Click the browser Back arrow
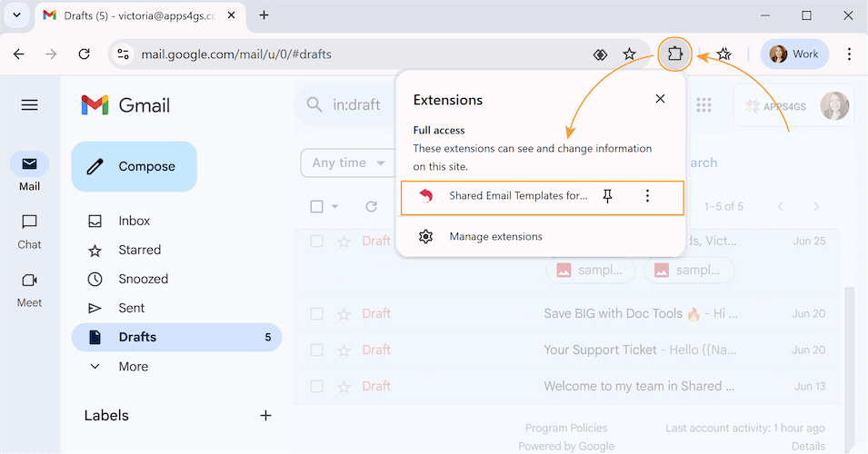This screenshot has height=454, width=868. [19, 54]
